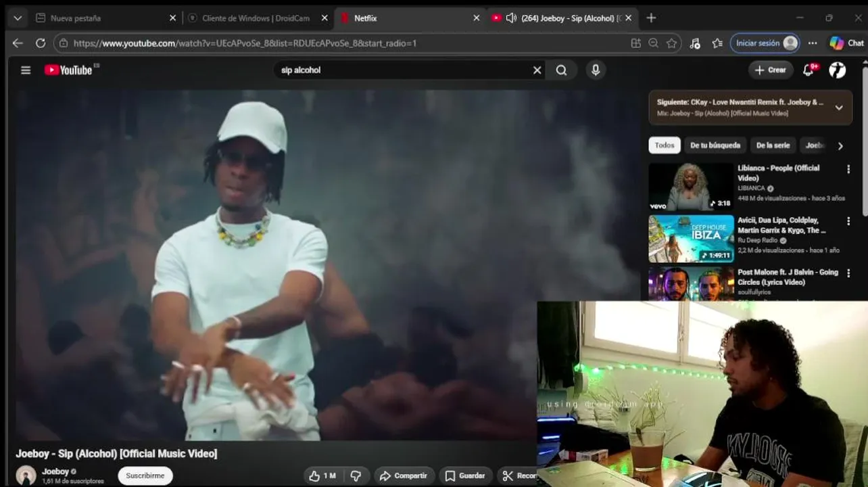Click the 'Crear' create button
The height and width of the screenshot is (487, 868).
tap(771, 70)
